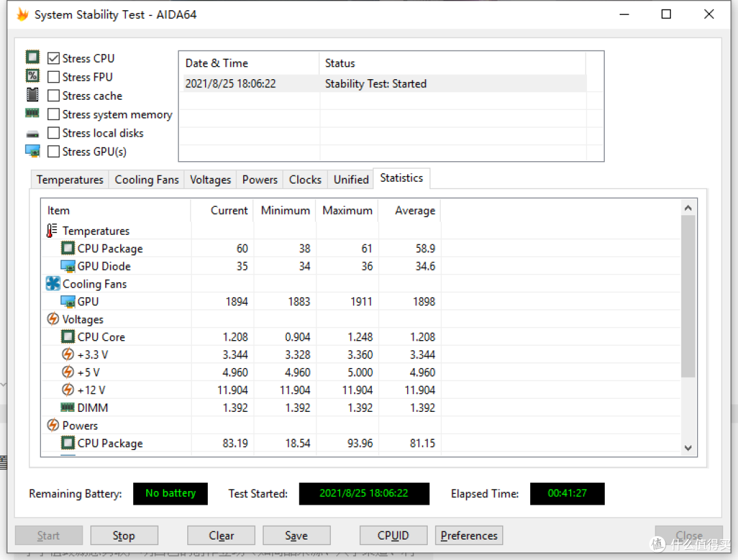Click the Stress system memory RAM icon
Image resolution: width=738 pixels, height=560 pixels.
[33, 113]
